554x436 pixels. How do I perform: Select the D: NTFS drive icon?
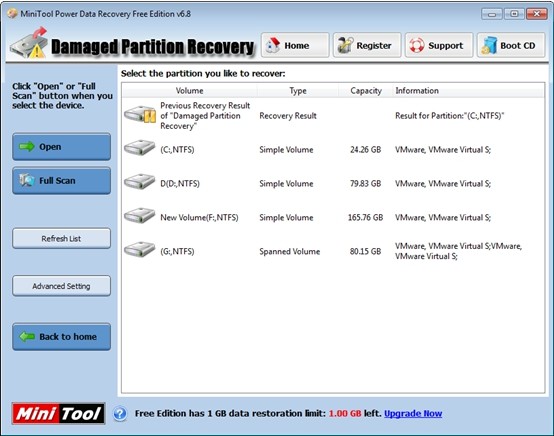[140, 181]
